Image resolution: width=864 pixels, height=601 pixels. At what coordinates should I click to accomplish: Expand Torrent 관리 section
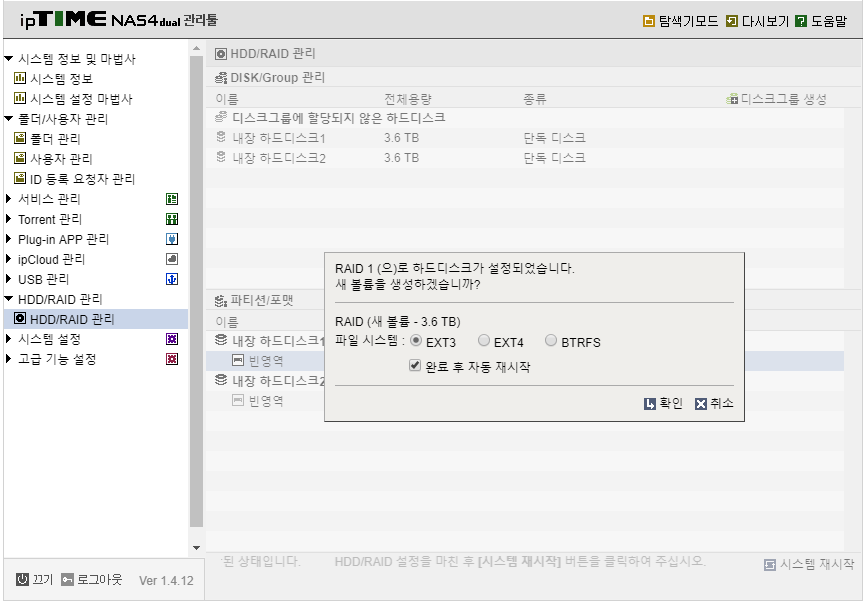8,219
